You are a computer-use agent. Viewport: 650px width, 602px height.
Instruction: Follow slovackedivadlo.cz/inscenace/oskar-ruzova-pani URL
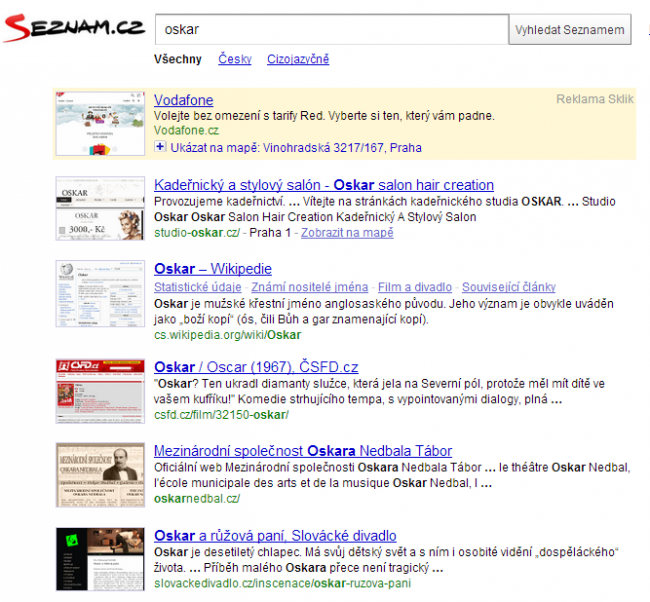coord(282,583)
